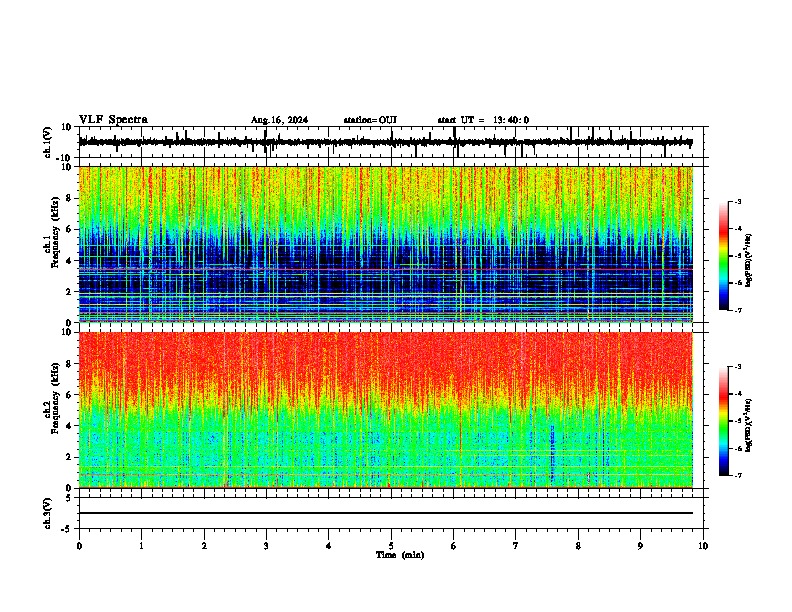
Task: Click the "-3" tick on ch.2 colorbar
Action: click(x=738, y=367)
